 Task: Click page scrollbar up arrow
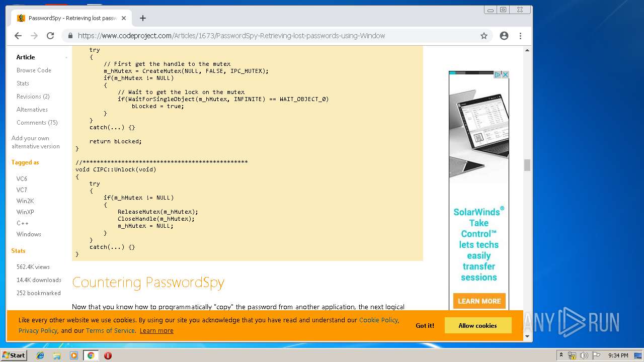[x=527, y=50]
